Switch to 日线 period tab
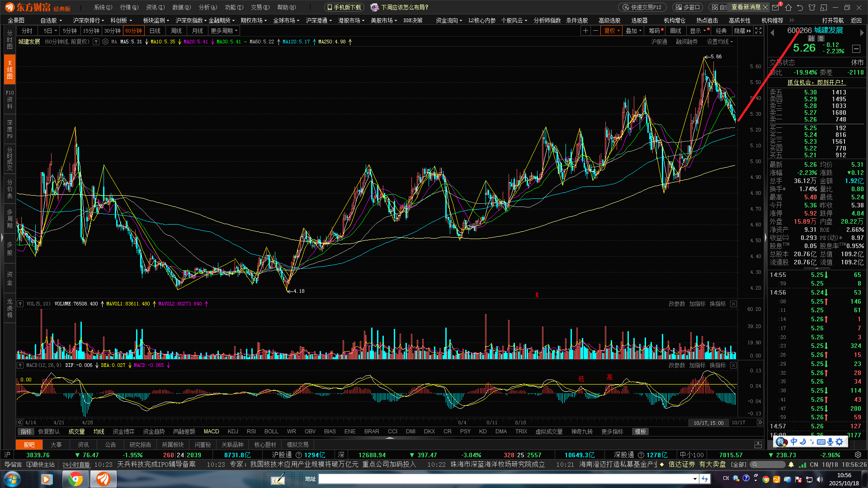The image size is (868, 488). tap(155, 31)
